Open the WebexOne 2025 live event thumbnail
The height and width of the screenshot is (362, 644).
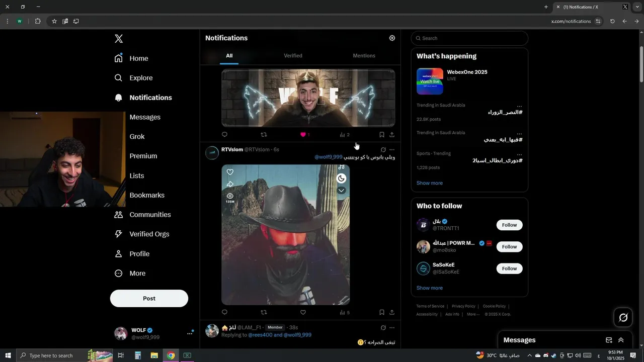coord(430,81)
